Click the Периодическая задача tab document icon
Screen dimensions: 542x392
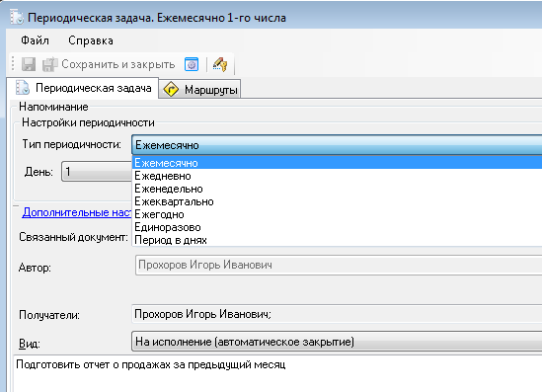pos(23,88)
